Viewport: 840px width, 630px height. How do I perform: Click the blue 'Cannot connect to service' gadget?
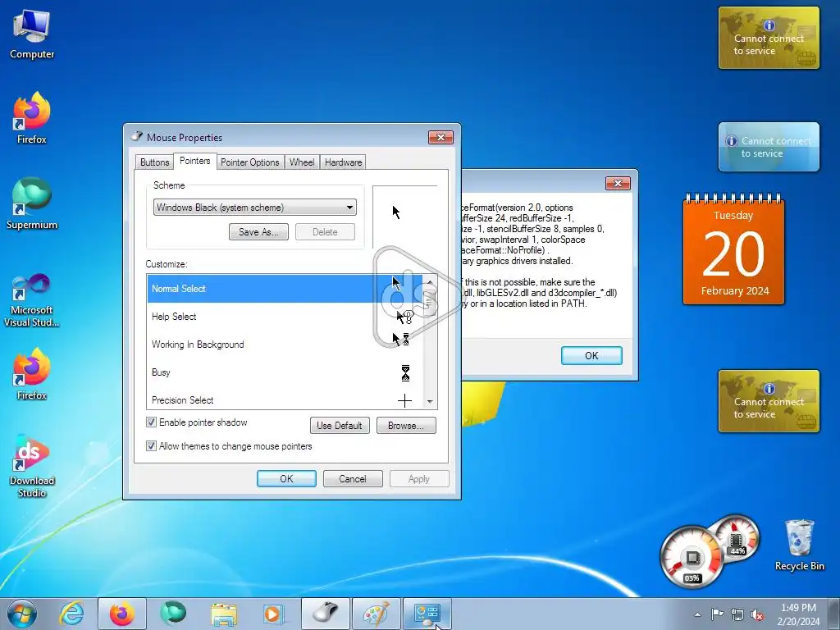tap(769, 147)
